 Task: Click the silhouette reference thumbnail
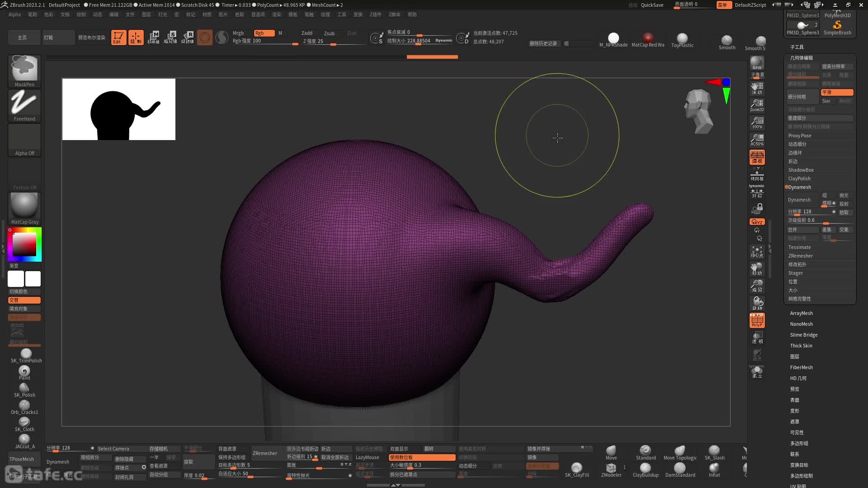[x=118, y=109]
